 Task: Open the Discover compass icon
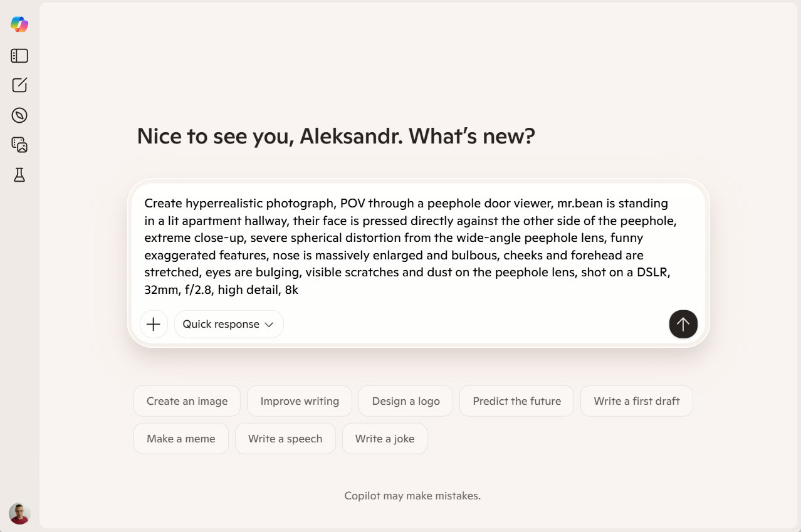[x=19, y=115]
